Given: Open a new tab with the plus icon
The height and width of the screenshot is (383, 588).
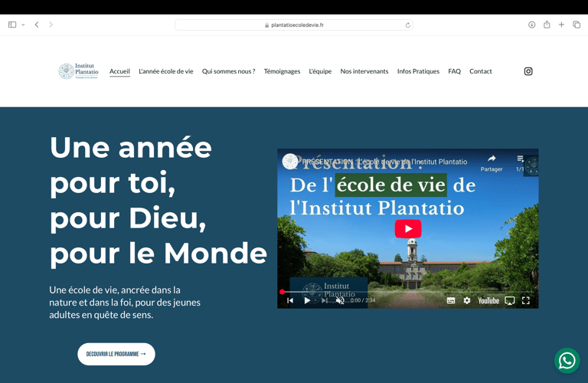Looking at the screenshot, I should tap(561, 25).
